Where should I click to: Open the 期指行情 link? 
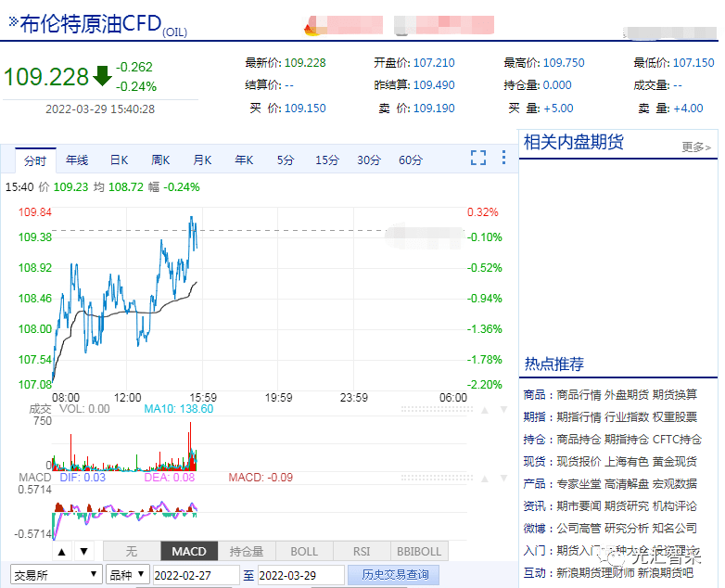point(579,417)
